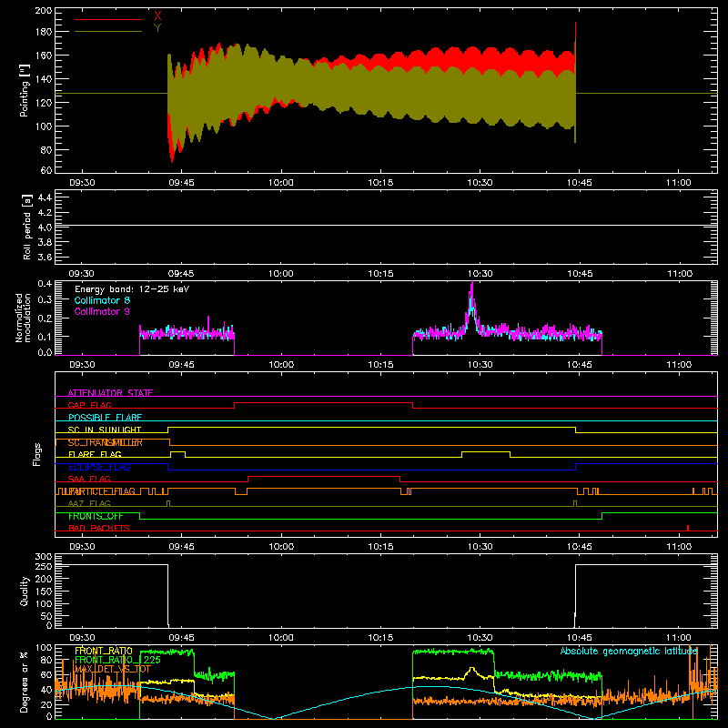This screenshot has height=728, width=728.
Task: Click the red X legend label
Action: [157, 15]
